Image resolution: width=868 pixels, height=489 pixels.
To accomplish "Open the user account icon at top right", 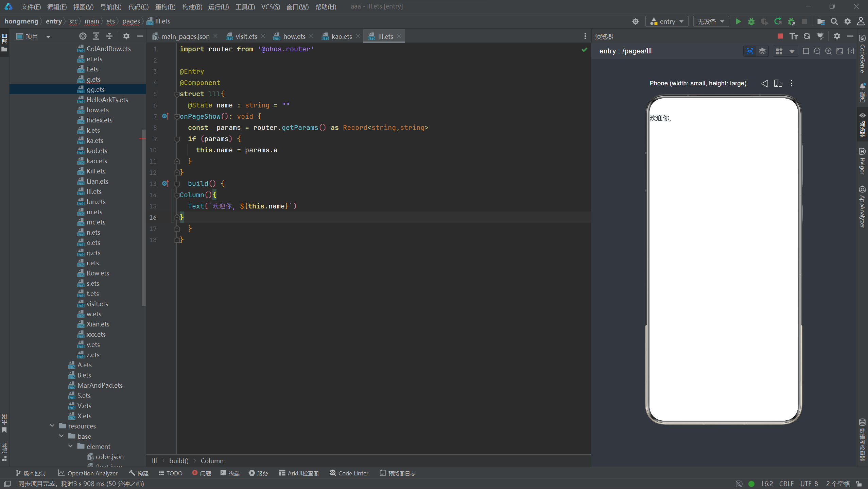I will coord(861,21).
